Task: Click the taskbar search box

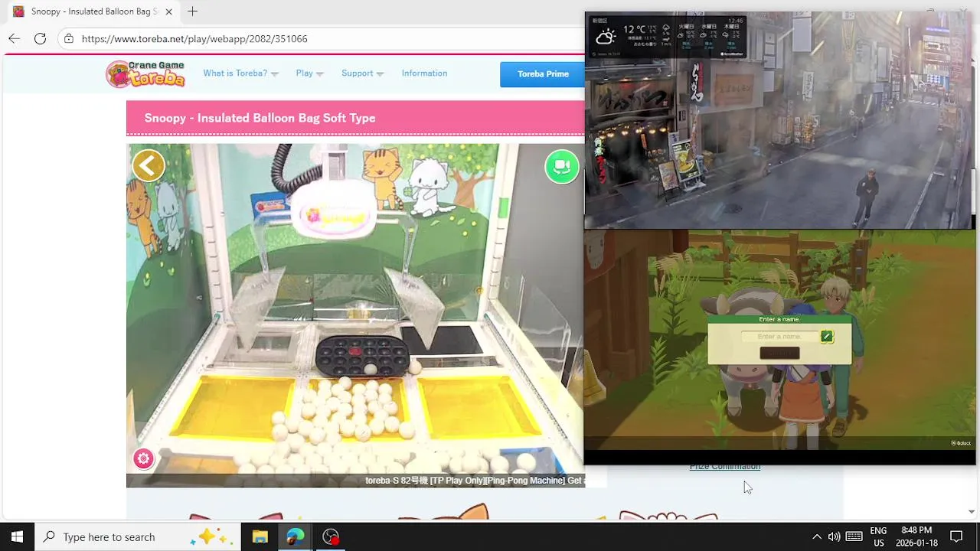Action: click(x=138, y=536)
